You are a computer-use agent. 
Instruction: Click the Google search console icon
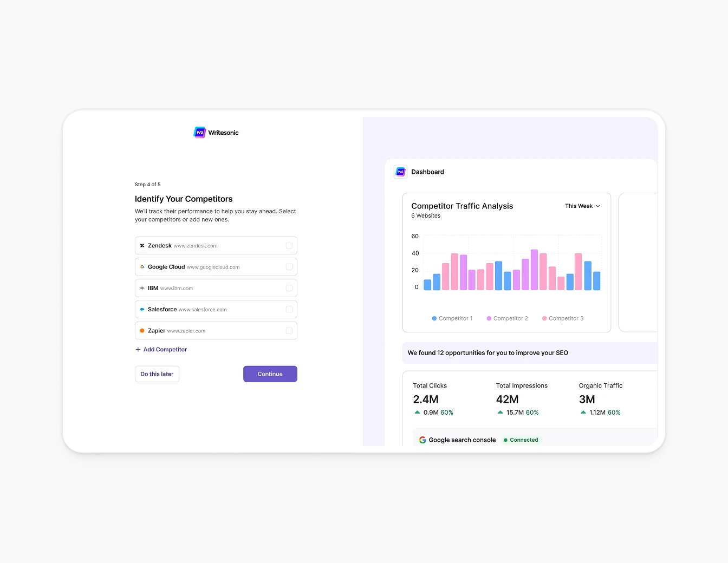click(422, 440)
